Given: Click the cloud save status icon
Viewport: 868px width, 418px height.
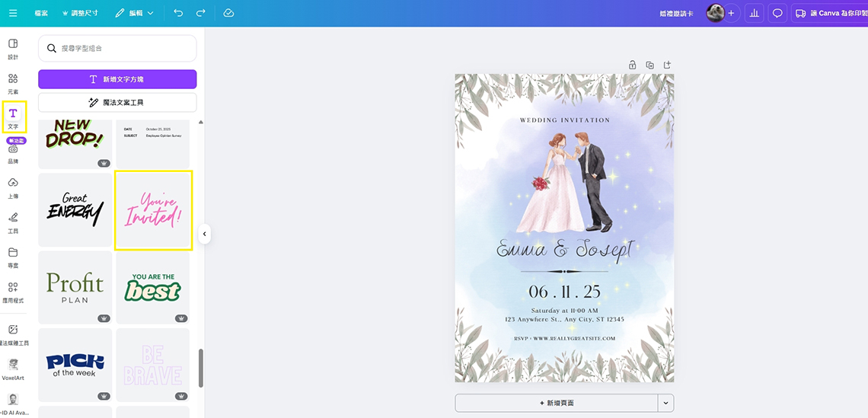Looking at the screenshot, I should (x=229, y=13).
